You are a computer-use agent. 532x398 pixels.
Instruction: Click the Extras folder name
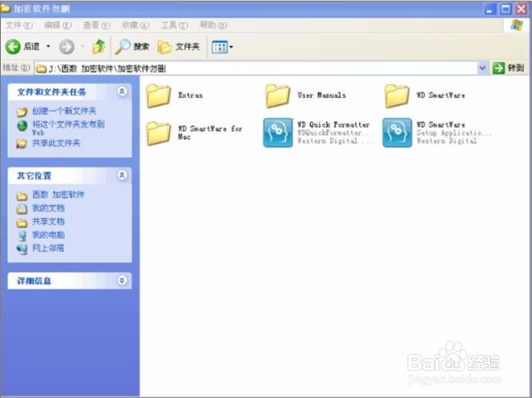tap(191, 96)
